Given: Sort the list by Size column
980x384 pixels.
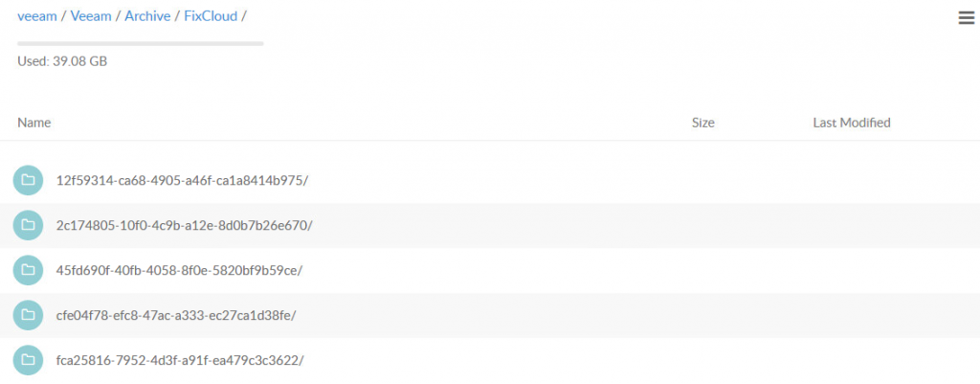Looking at the screenshot, I should [703, 124].
